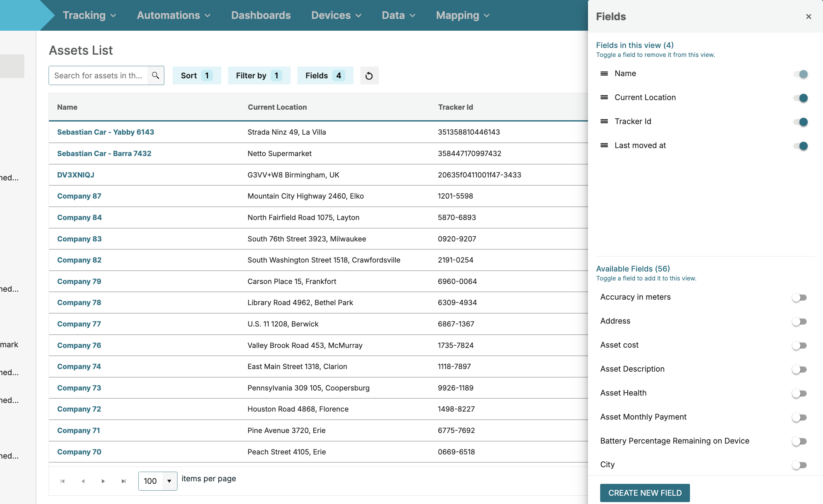Go to the next page arrow
Viewport: 823px width, 504px height.
[x=103, y=481]
